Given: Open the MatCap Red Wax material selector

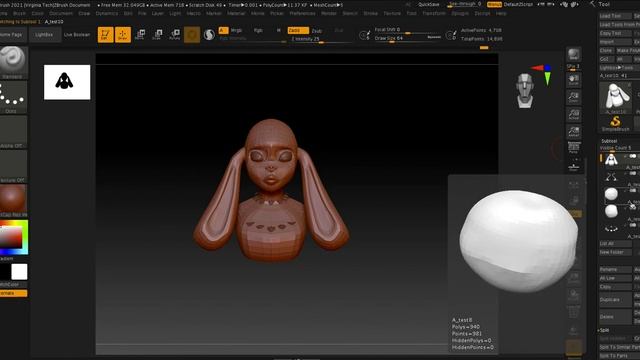Looking at the screenshot, I should [x=13, y=201].
